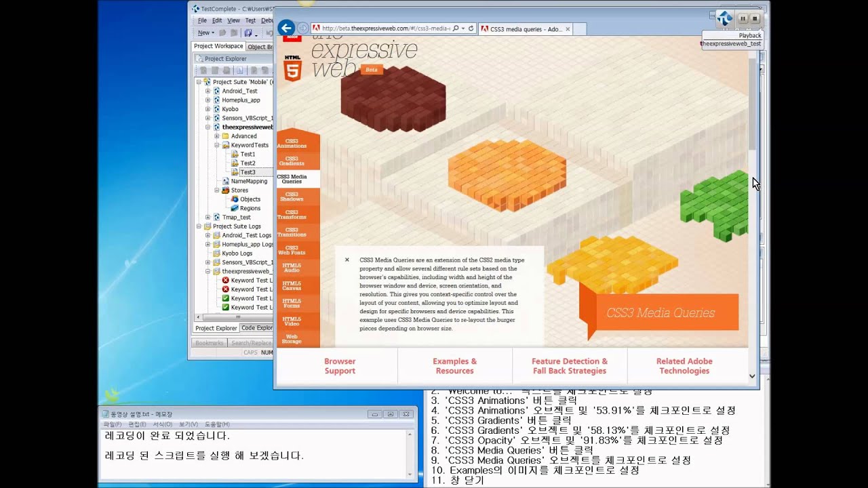Open Feature Detection & Fall Back Strategies
Viewport: 868px width, 488px height.
click(x=570, y=366)
